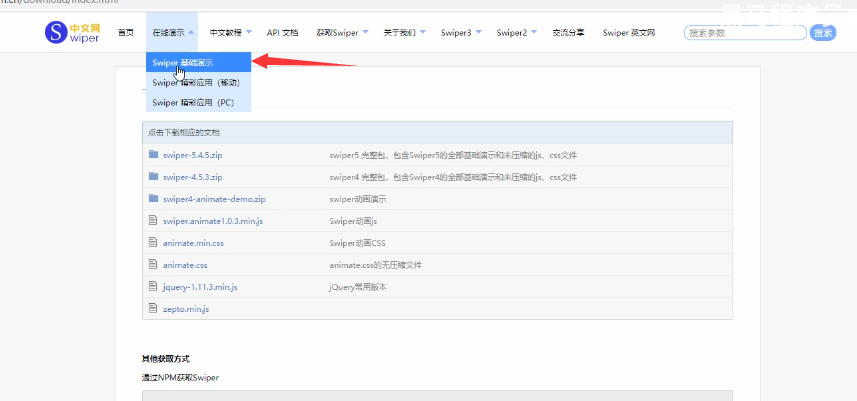
Task: Click the Swiper 中文网 logo
Action: pos(72,33)
